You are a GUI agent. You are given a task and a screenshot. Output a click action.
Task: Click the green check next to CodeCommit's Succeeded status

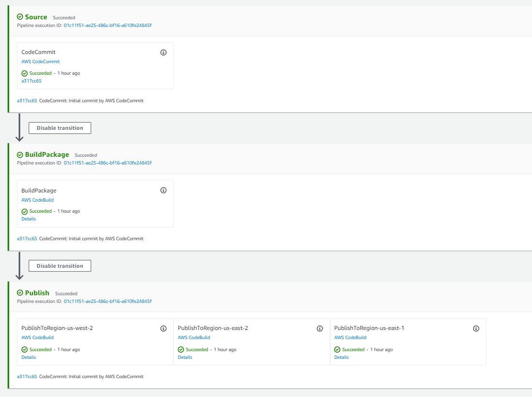click(x=24, y=73)
